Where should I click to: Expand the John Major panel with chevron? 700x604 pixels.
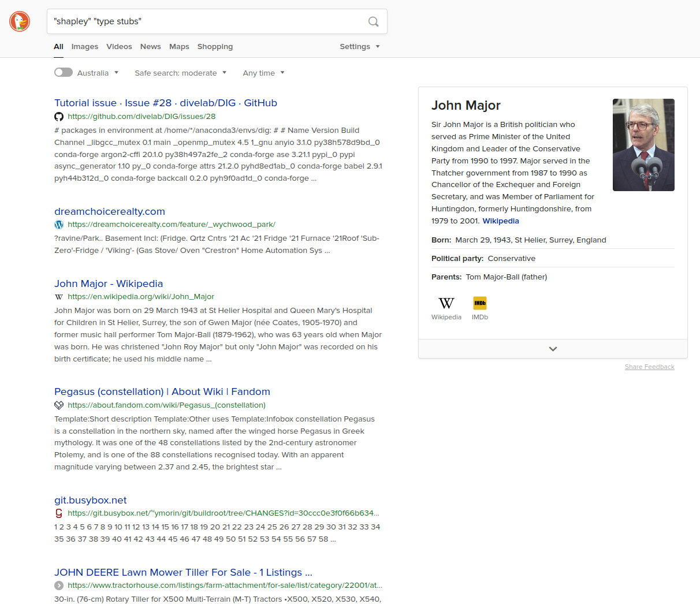coord(553,349)
